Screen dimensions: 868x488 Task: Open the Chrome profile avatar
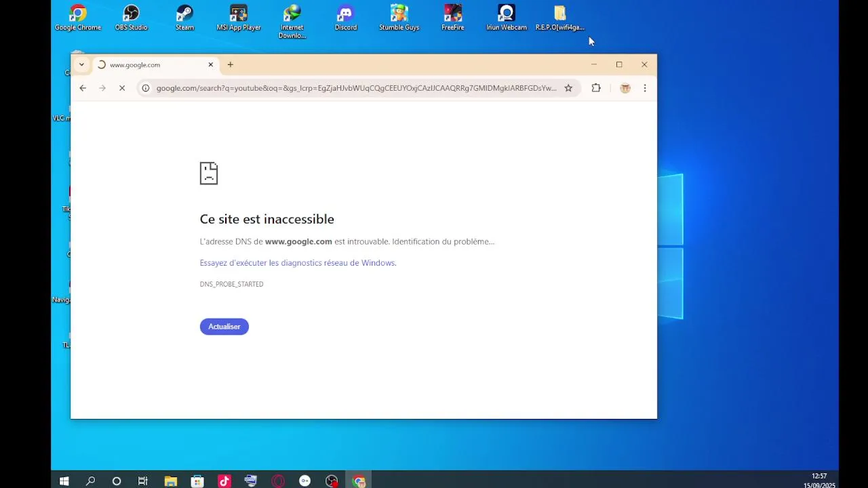click(625, 88)
